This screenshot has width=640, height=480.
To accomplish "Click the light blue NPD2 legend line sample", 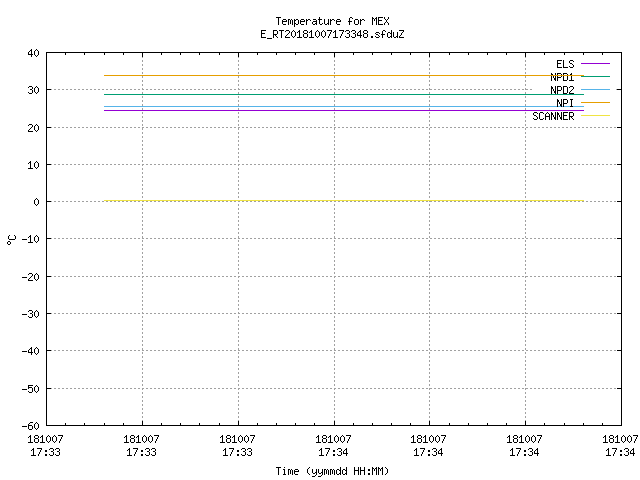I will pyautogui.click(x=595, y=89).
